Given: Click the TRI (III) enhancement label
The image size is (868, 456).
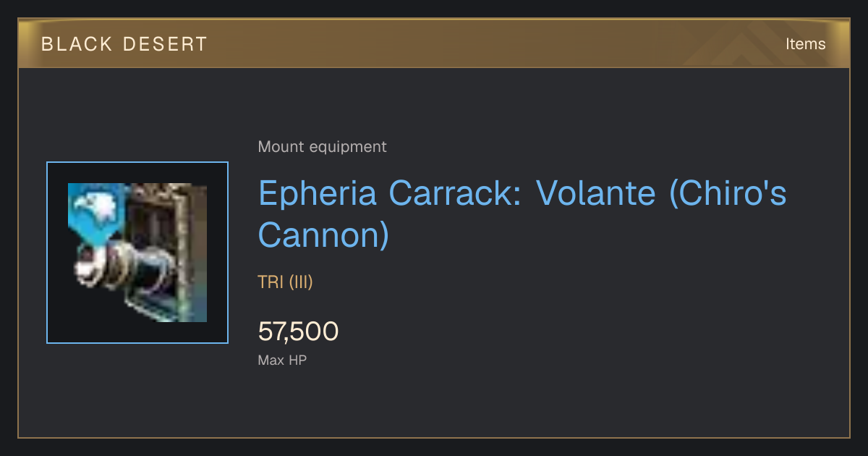Looking at the screenshot, I should 285,282.
